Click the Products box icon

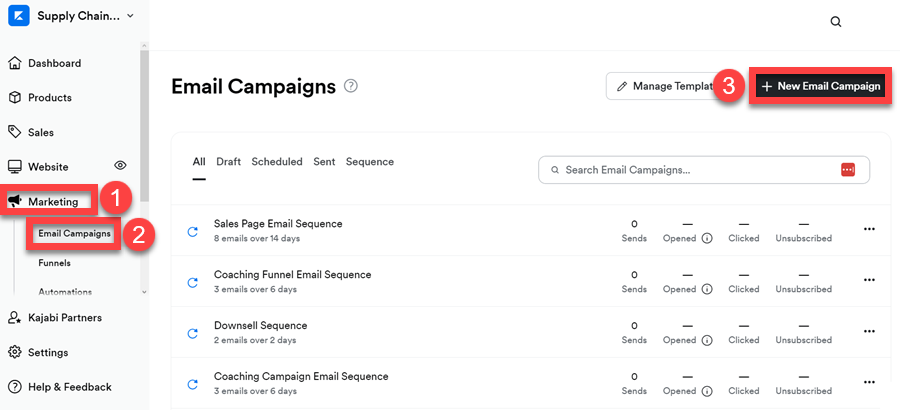15,98
